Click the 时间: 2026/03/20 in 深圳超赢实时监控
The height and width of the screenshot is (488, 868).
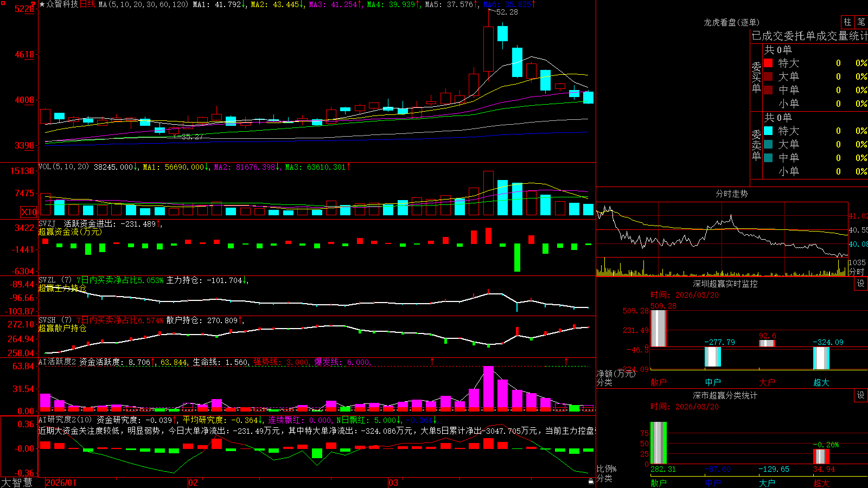pyautogui.click(x=685, y=295)
